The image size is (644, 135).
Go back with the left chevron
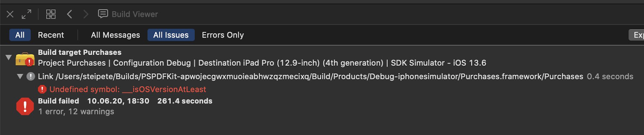(69, 14)
